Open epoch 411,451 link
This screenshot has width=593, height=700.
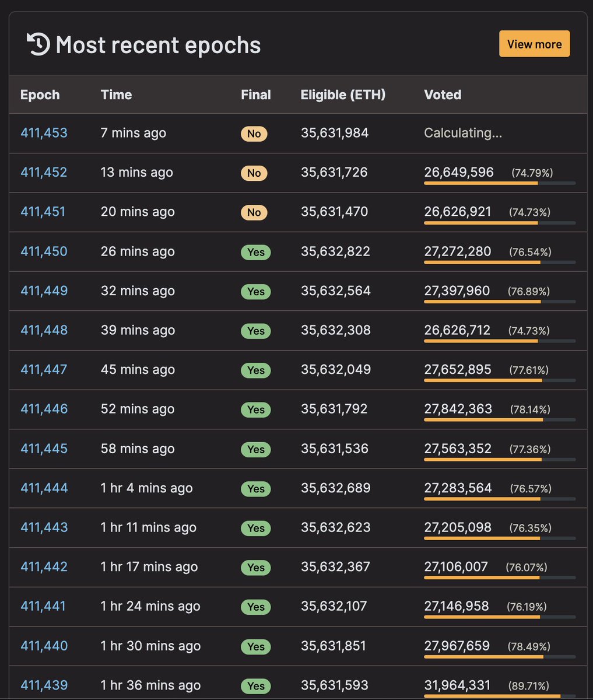pos(43,212)
